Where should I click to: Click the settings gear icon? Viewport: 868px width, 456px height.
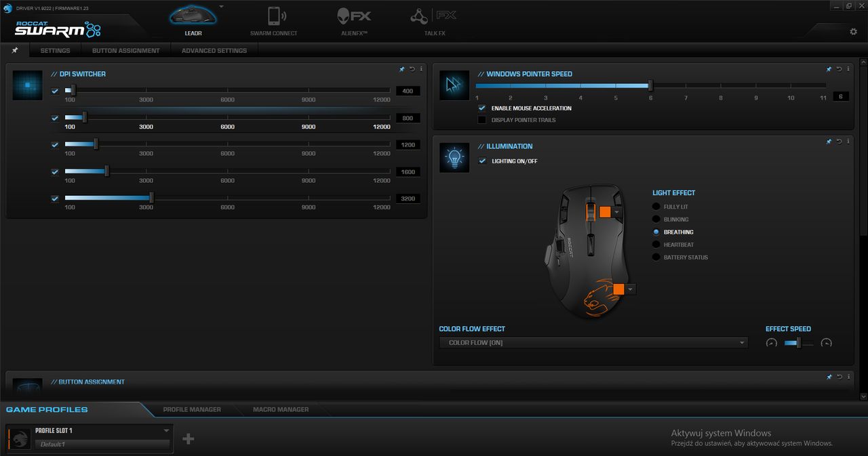pyautogui.click(x=854, y=32)
